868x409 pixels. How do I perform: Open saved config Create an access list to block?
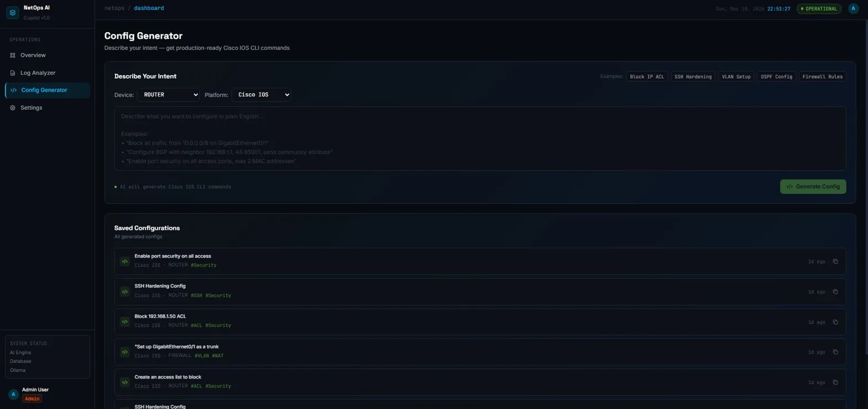(x=168, y=377)
